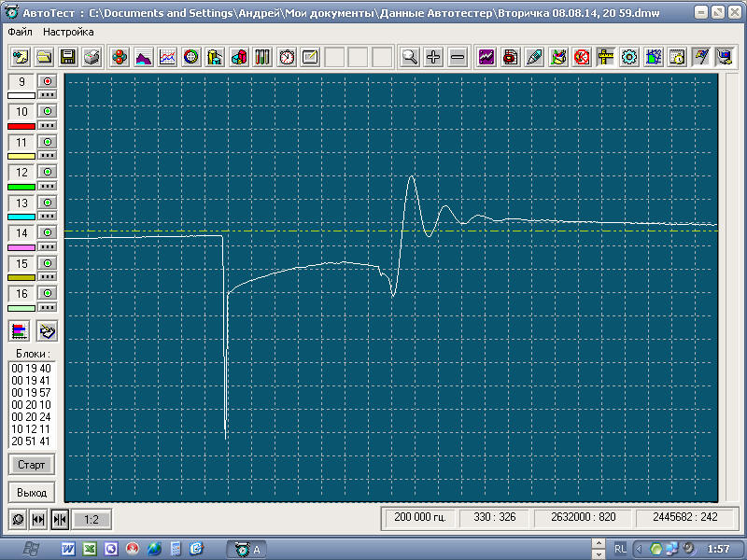Click the stopwatch timer toolbar icon
Viewport: 747px width, 560px height.
coord(287,57)
